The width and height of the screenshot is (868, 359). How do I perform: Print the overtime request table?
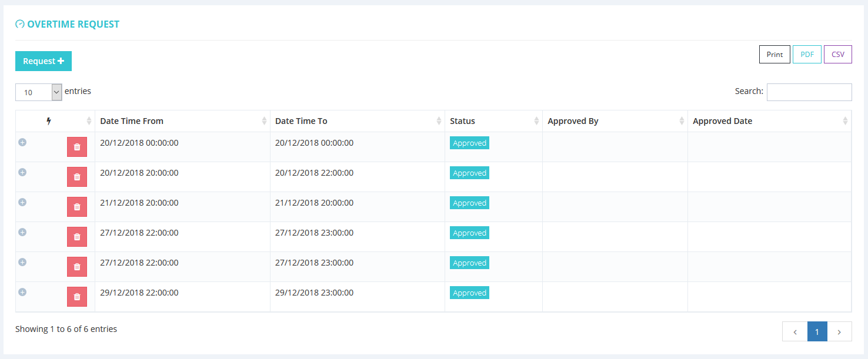pos(774,55)
